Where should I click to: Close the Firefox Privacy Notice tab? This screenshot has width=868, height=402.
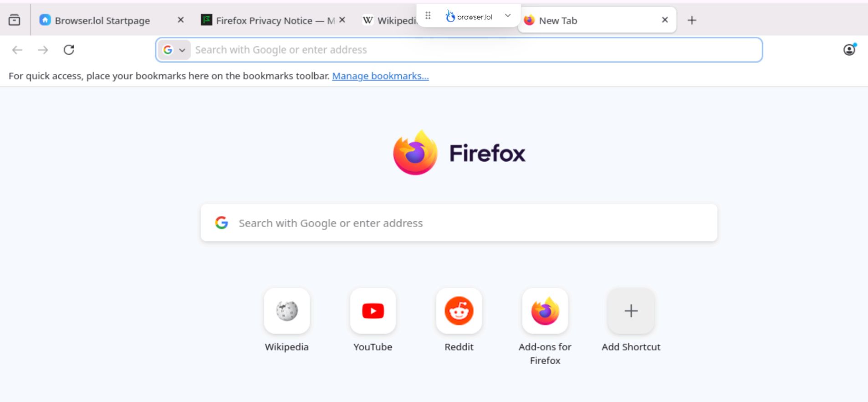click(x=342, y=20)
